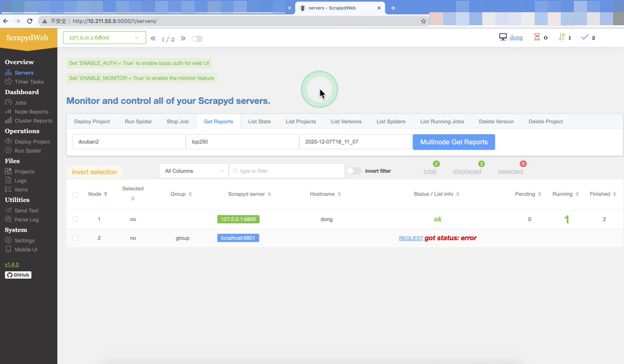This screenshot has height=364, width=624.
Task: Switch to the Deploy Project tab
Action: point(92,122)
